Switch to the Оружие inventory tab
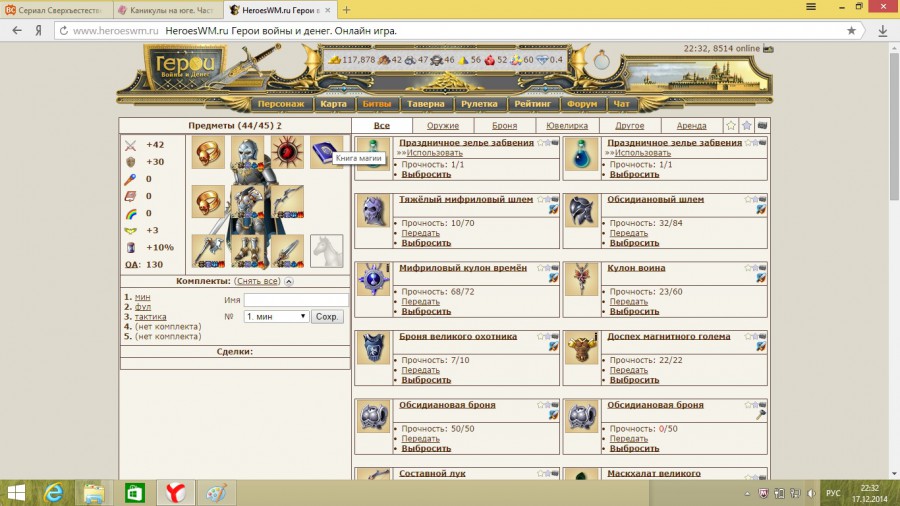 [x=443, y=126]
